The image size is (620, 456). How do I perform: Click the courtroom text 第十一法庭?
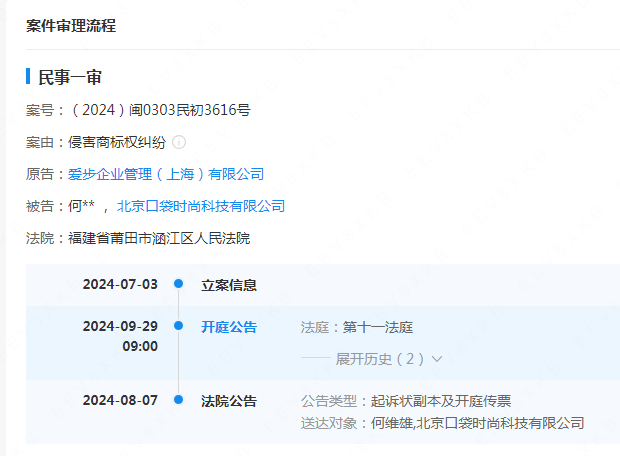[x=378, y=327]
